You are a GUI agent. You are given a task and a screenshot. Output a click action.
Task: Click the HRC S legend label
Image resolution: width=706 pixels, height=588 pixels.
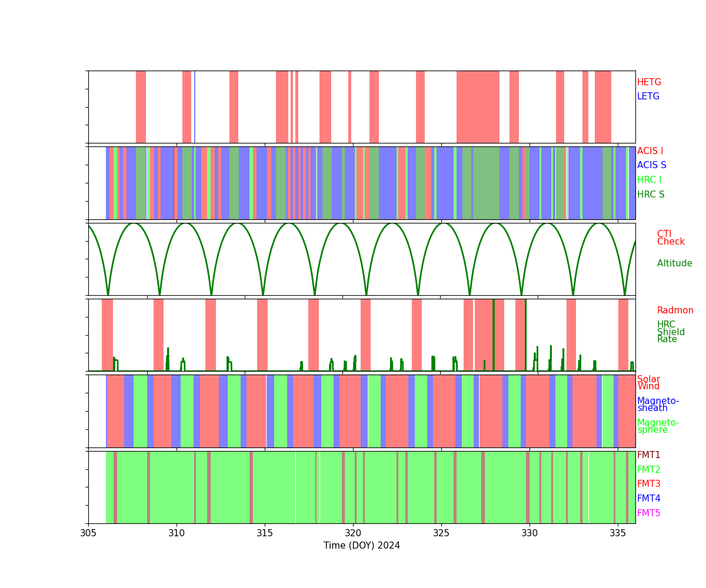pos(650,195)
